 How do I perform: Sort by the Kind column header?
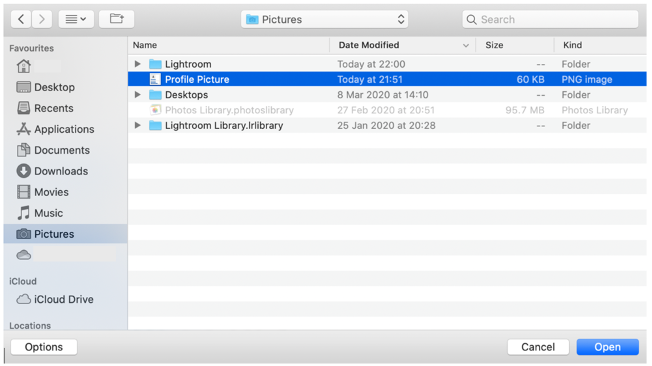click(600, 45)
